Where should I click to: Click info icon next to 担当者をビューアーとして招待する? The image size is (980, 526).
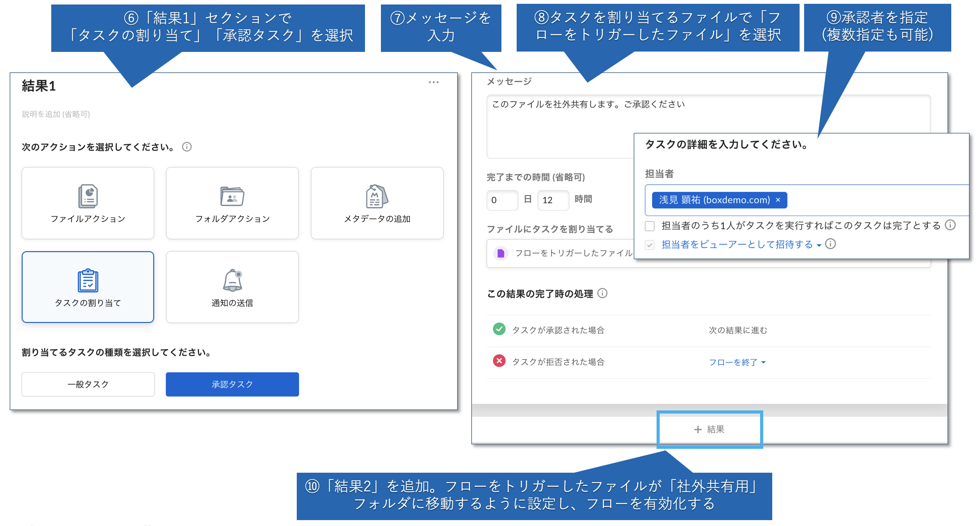pos(830,244)
